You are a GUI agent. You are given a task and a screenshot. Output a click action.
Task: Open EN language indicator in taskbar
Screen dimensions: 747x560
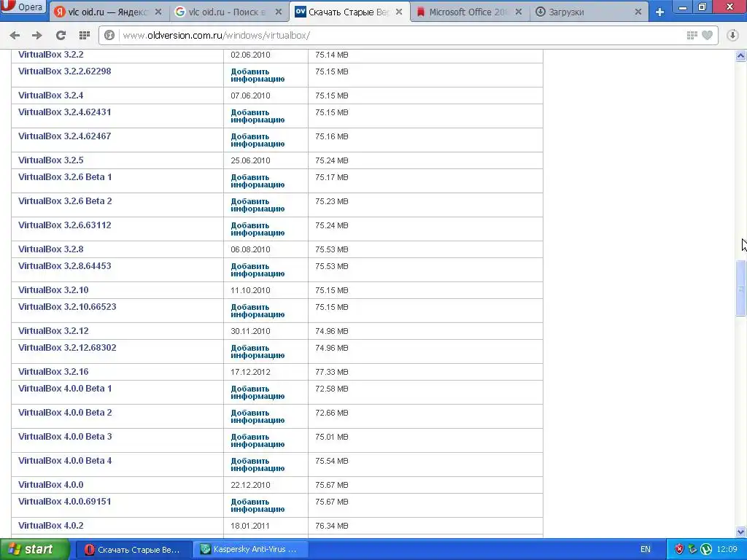pyautogui.click(x=646, y=549)
